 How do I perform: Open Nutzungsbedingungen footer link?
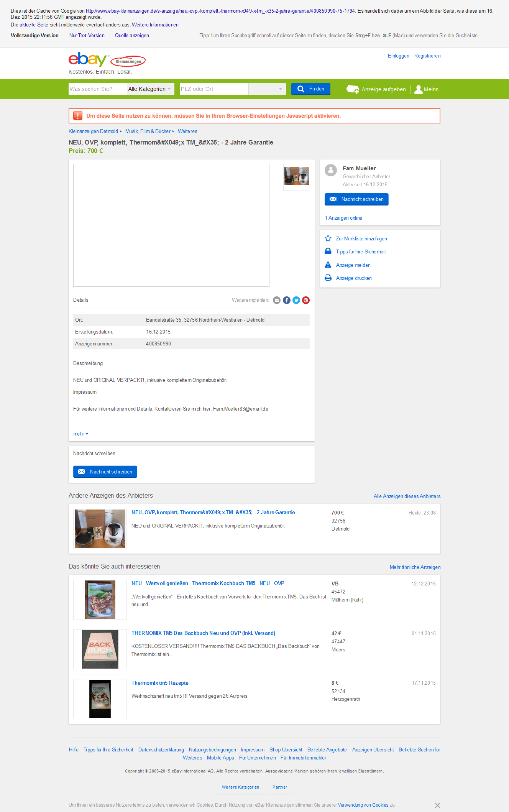point(212,750)
